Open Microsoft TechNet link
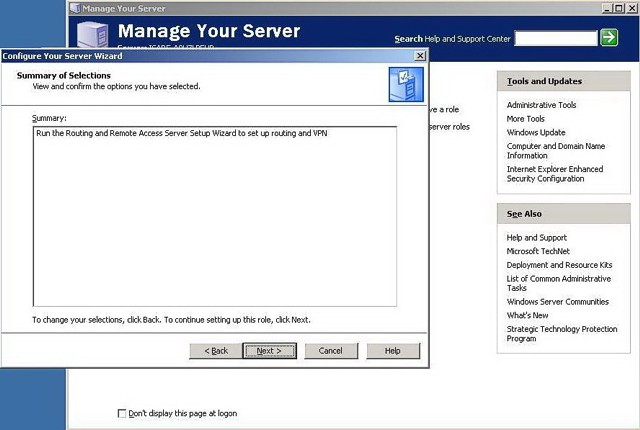 (x=538, y=251)
